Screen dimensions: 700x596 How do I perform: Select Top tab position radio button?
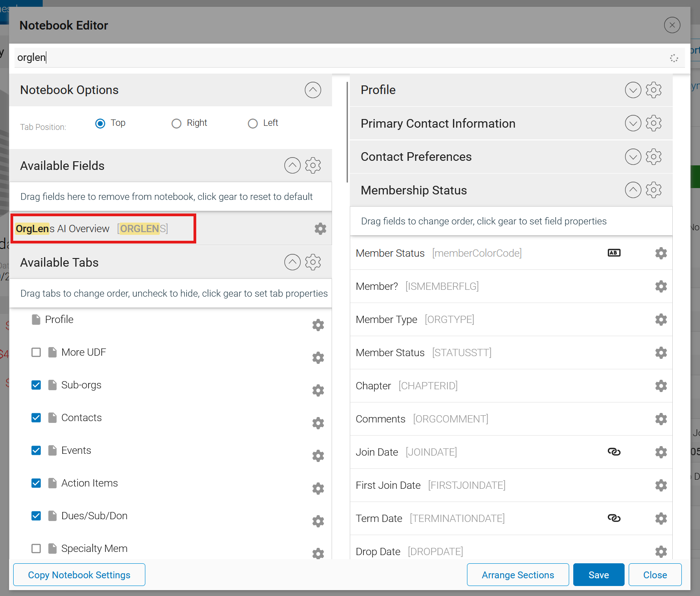[x=100, y=124]
